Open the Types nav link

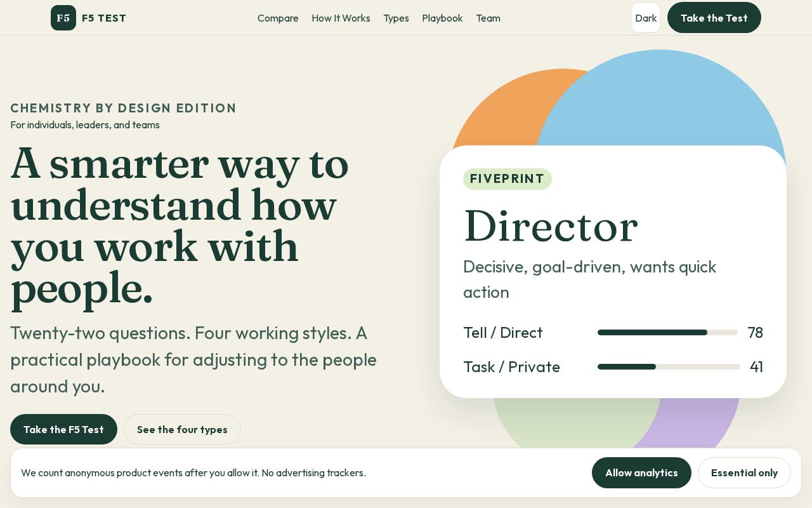tap(396, 18)
